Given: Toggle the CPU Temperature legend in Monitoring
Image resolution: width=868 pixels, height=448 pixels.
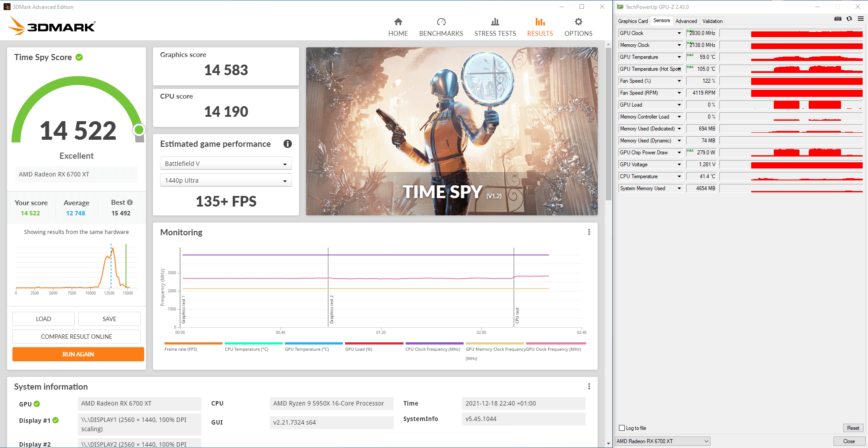Looking at the screenshot, I should coord(253,346).
